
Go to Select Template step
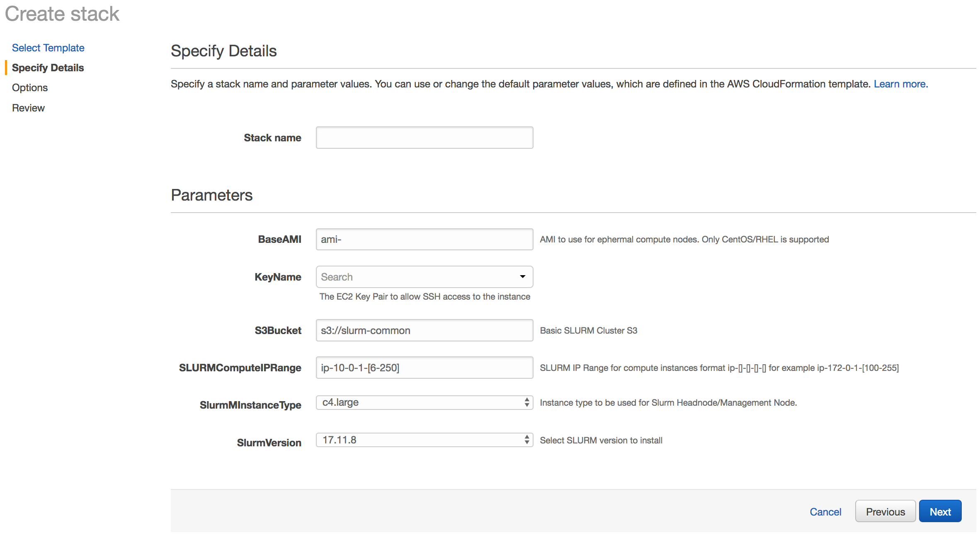coord(48,48)
